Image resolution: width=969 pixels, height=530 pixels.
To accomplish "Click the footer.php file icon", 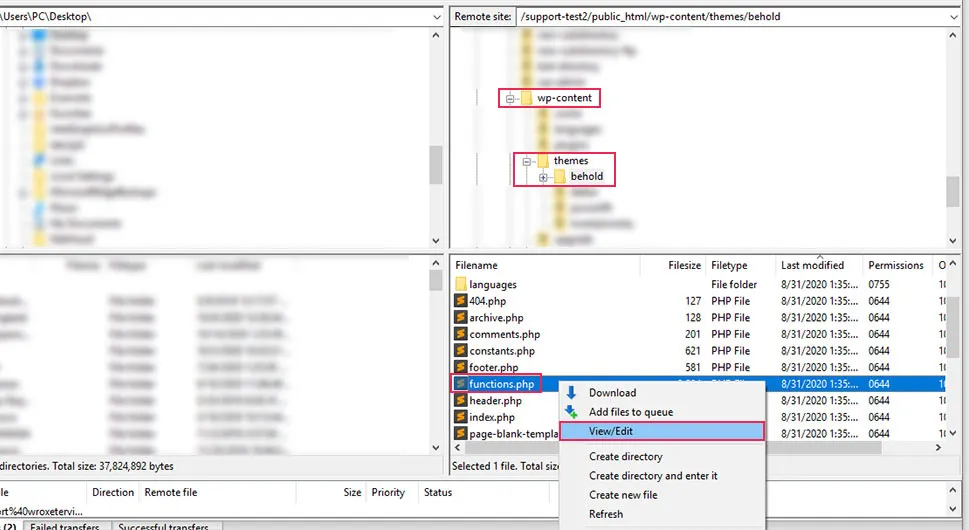I will (461, 367).
